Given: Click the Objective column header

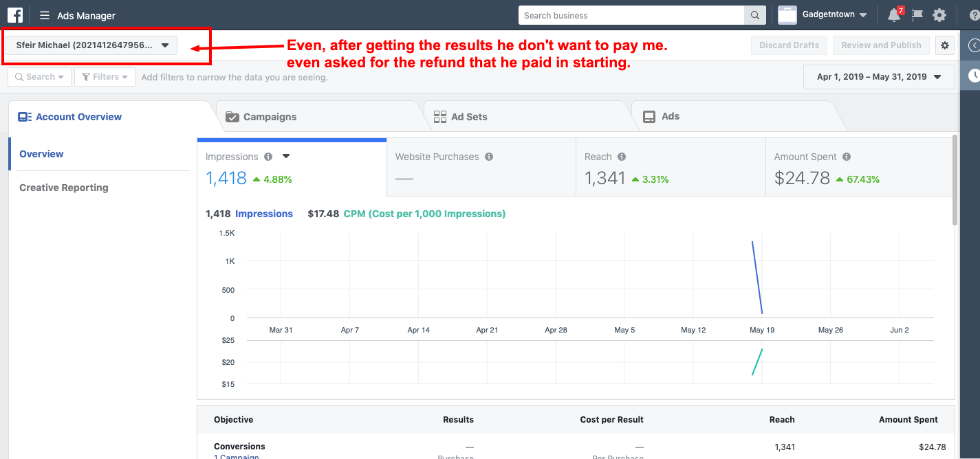Looking at the screenshot, I should 233,419.
